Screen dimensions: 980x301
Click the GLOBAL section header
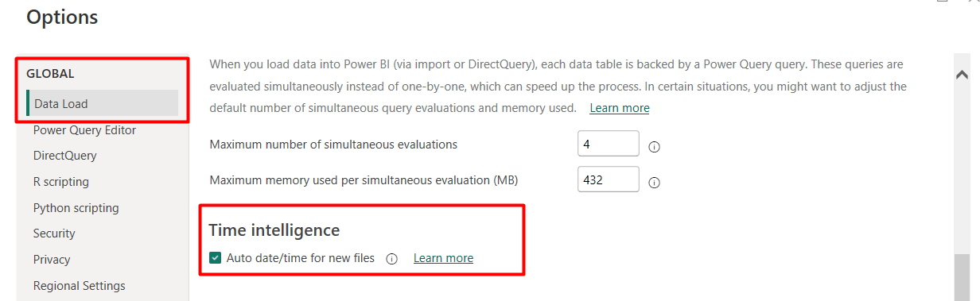pyautogui.click(x=51, y=74)
